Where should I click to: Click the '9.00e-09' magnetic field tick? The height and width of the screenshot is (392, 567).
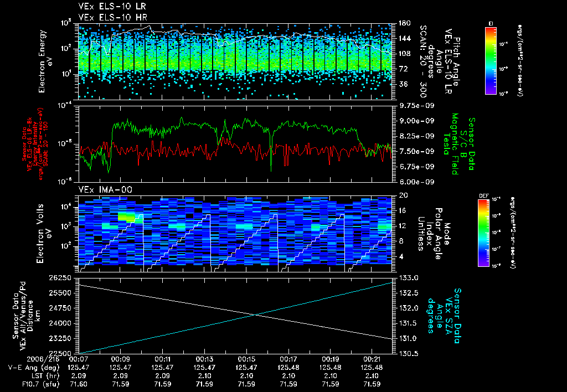point(416,121)
